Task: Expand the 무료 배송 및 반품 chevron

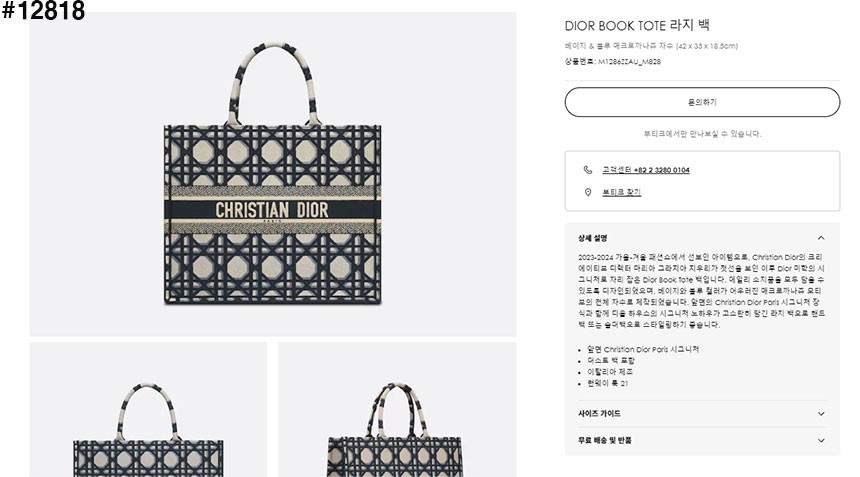Action: pos(821,440)
